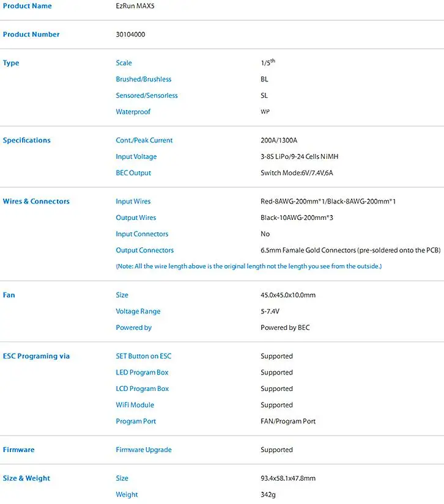Viewport: 444px width, 504px height.
Task: Click the Output Connectors label
Action: (145, 250)
